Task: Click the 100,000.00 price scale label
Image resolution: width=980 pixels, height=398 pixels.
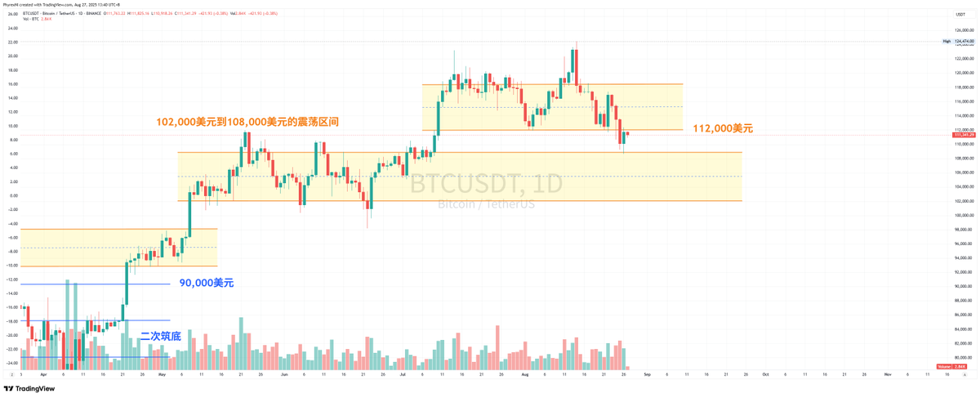Action: click(964, 215)
